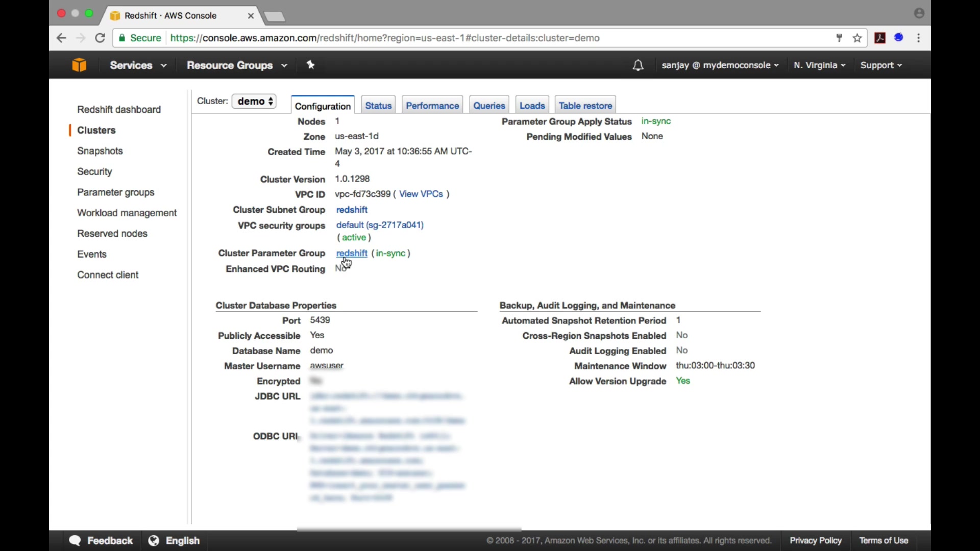980x551 pixels.
Task: Click the URL address bar field
Action: (x=459, y=38)
